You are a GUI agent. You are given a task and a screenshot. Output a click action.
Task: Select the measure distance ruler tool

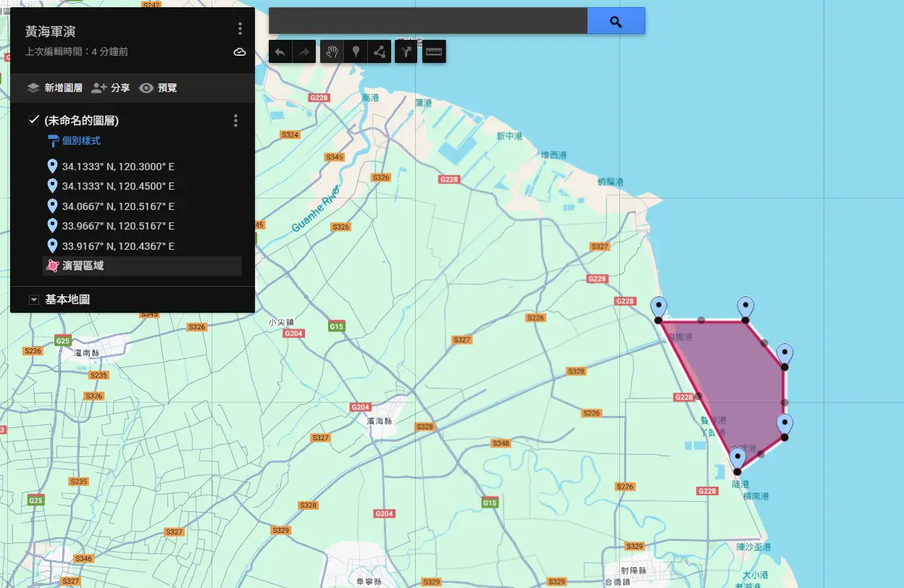(x=434, y=51)
